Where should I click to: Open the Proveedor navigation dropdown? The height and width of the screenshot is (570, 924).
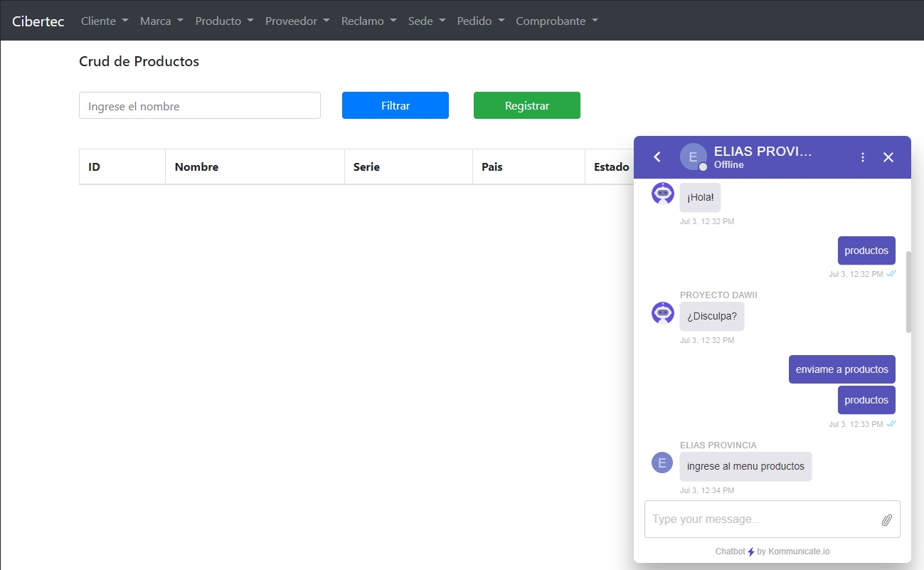tap(297, 21)
